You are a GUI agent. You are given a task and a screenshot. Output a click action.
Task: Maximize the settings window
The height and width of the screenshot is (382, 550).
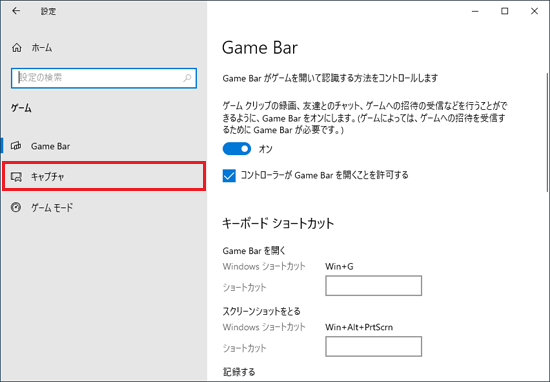tap(504, 11)
